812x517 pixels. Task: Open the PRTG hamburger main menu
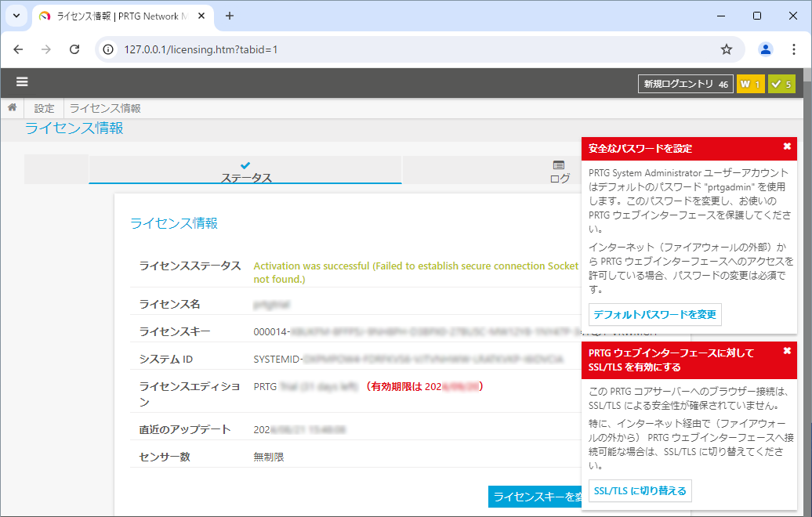(x=22, y=81)
